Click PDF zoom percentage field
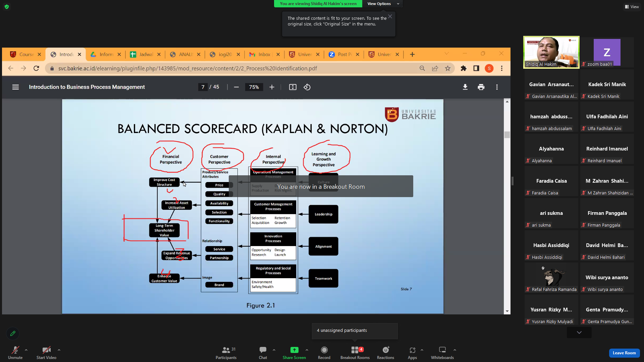This screenshot has height=362, width=644. pyautogui.click(x=254, y=87)
